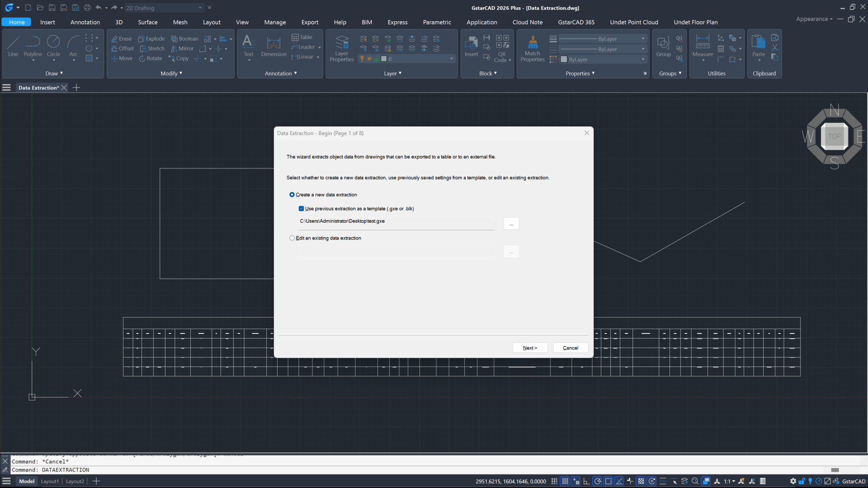Toggle lineweight display in status bar
868x488 pixels.
(663, 481)
